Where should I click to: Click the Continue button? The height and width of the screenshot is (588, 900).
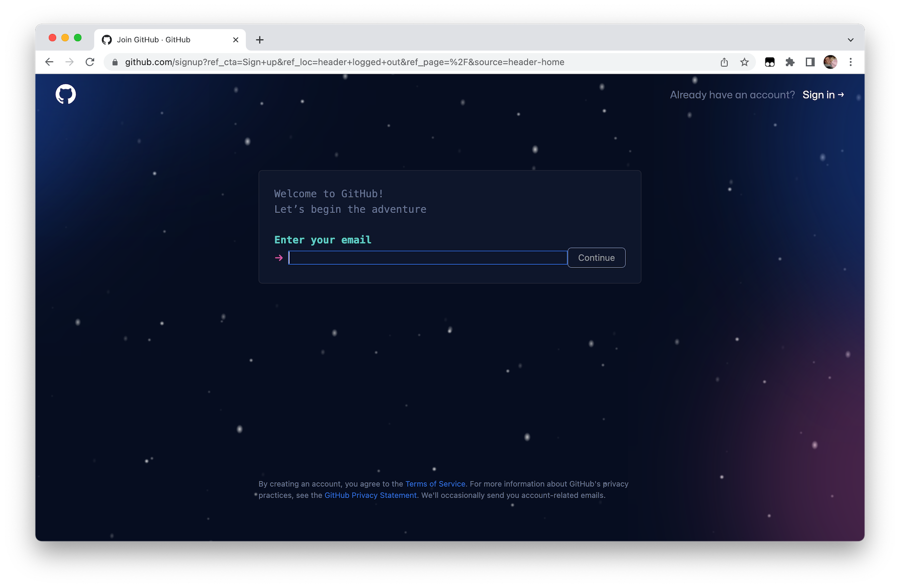coord(596,257)
